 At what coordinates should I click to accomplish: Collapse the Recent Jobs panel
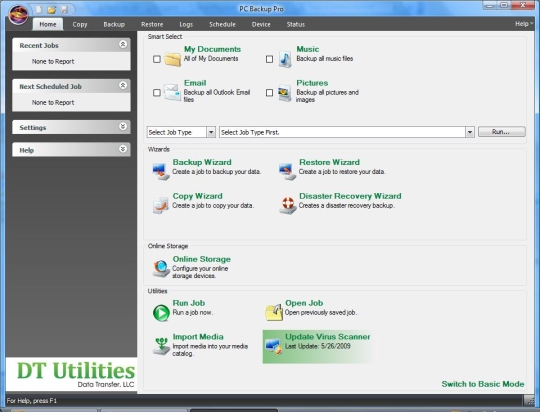point(123,44)
